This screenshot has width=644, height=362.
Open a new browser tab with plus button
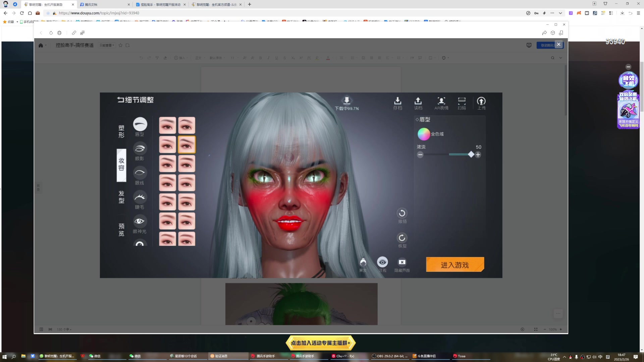coord(249,4)
